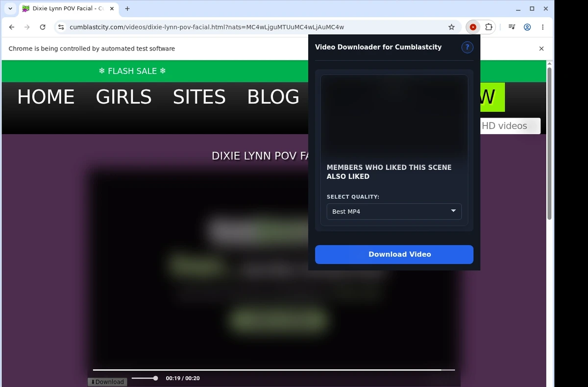
Task: View site information icon in address bar
Action: pos(61,27)
